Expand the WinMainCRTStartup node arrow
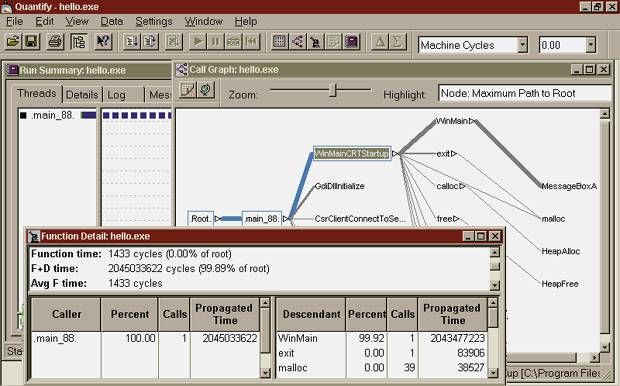The height and width of the screenshot is (386, 620). click(395, 153)
